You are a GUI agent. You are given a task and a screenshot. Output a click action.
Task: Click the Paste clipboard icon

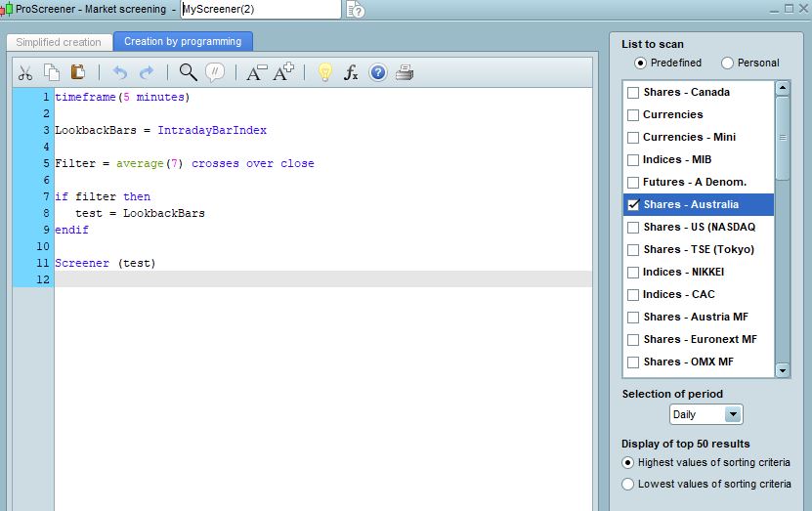coord(77,72)
